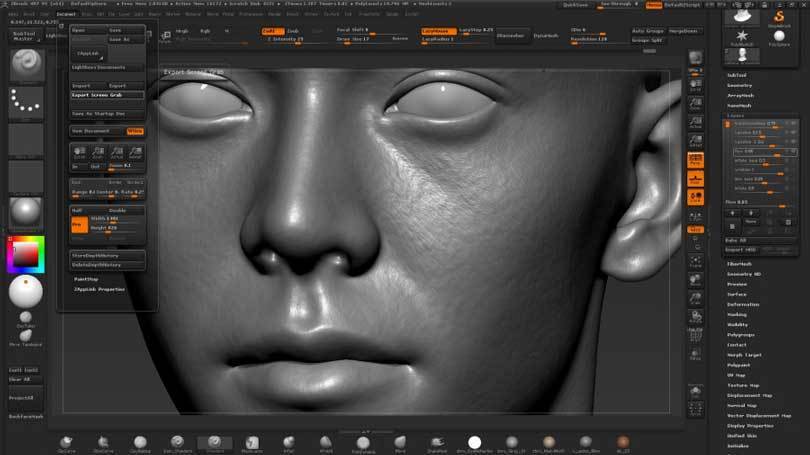The width and height of the screenshot is (810, 455).
Task: Click the QuickSave button
Action: click(x=576, y=5)
